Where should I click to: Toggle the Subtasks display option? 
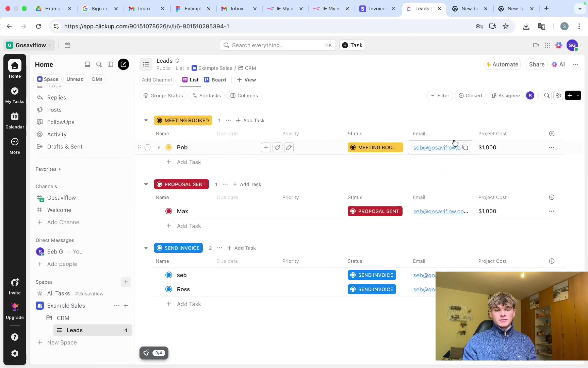(x=207, y=95)
